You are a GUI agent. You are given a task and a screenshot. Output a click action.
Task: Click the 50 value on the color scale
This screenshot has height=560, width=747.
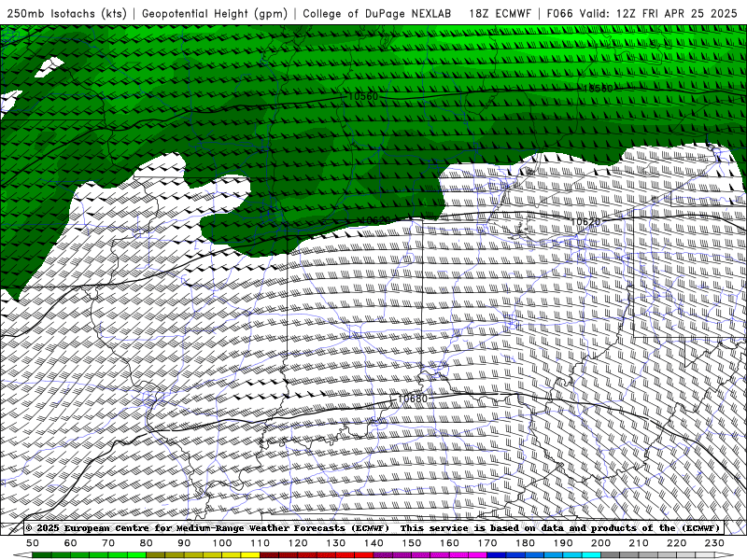coord(33,543)
